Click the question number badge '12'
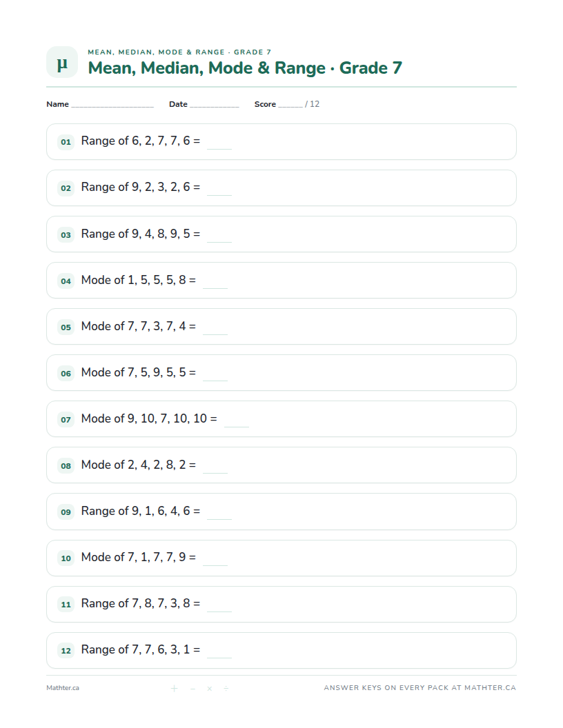The height and width of the screenshot is (728, 563). tap(66, 651)
